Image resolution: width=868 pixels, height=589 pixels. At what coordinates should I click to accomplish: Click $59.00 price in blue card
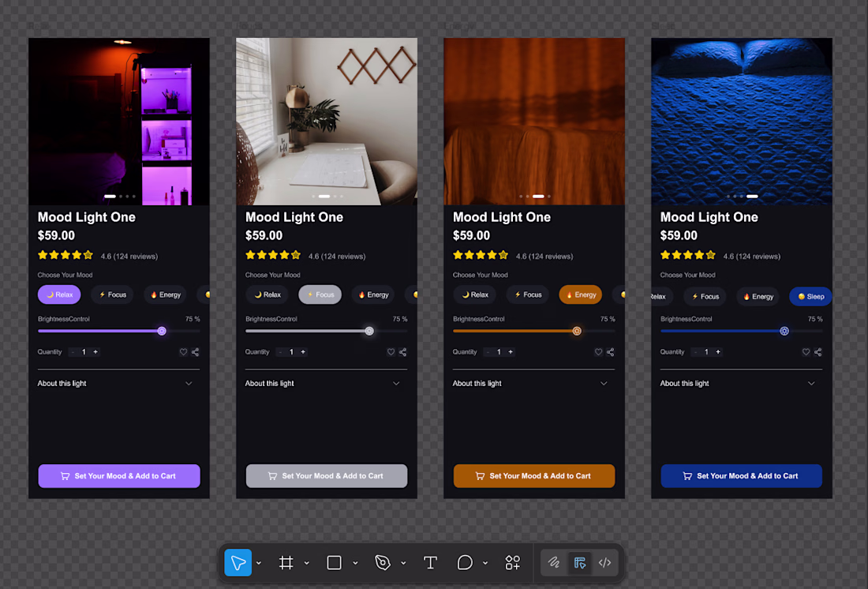[x=679, y=235]
